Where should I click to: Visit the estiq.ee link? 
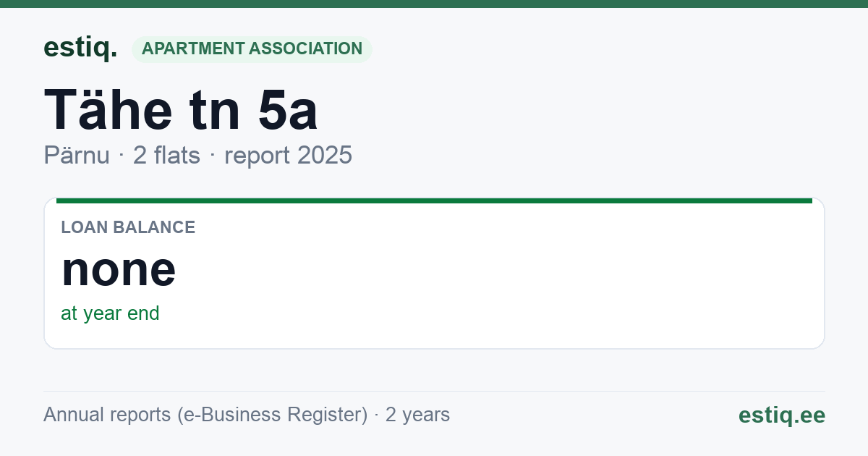(781, 415)
